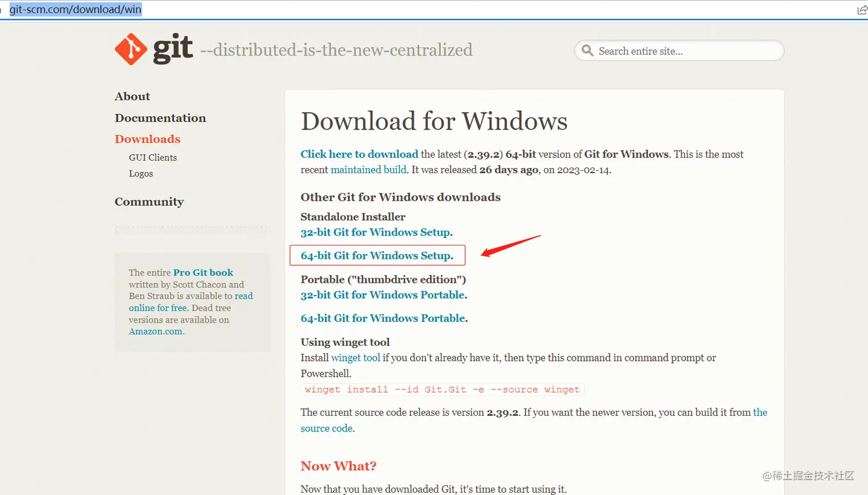Screen dimensions: 868x495
Task: Open the Community section
Action: point(149,201)
